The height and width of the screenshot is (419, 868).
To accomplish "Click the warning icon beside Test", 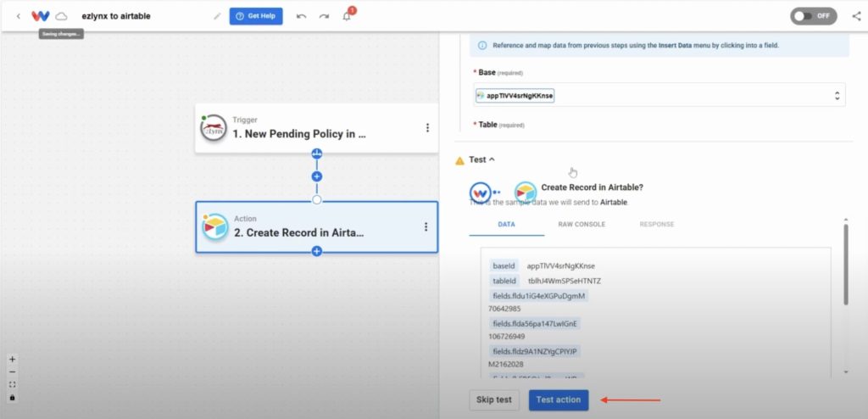I will (x=459, y=160).
